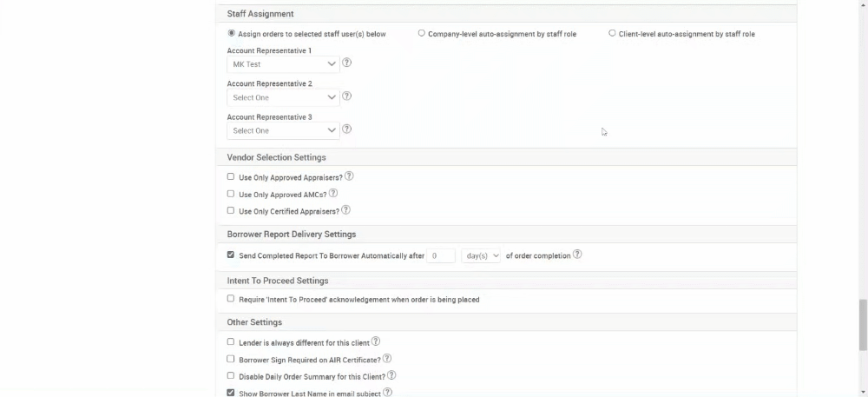Check Disable Daily Order Summary for Client

point(230,375)
